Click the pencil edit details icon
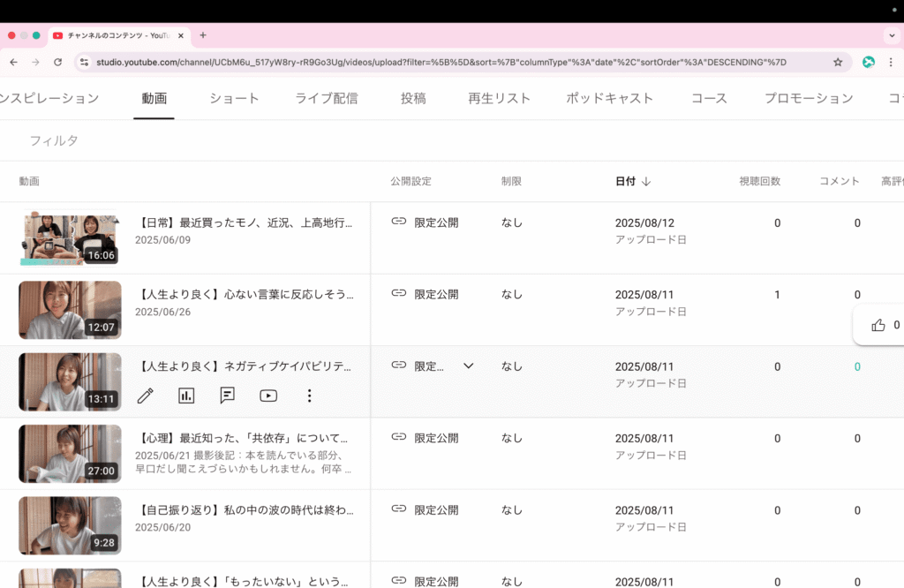The image size is (904, 588). pos(146,396)
